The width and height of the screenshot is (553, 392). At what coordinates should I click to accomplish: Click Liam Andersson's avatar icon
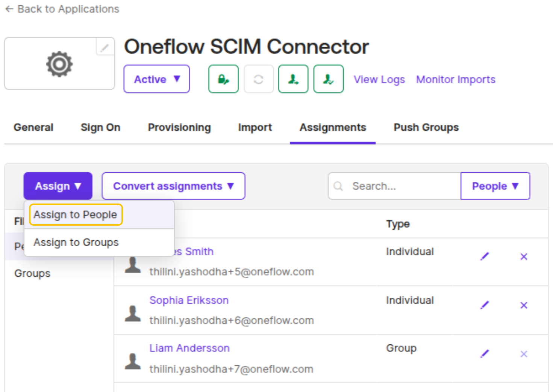coord(133,361)
